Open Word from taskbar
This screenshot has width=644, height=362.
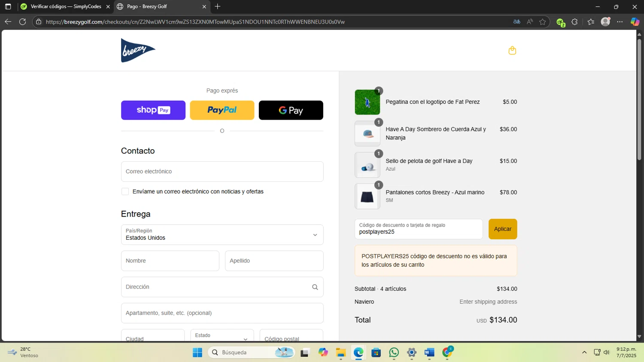pyautogui.click(x=429, y=353)
